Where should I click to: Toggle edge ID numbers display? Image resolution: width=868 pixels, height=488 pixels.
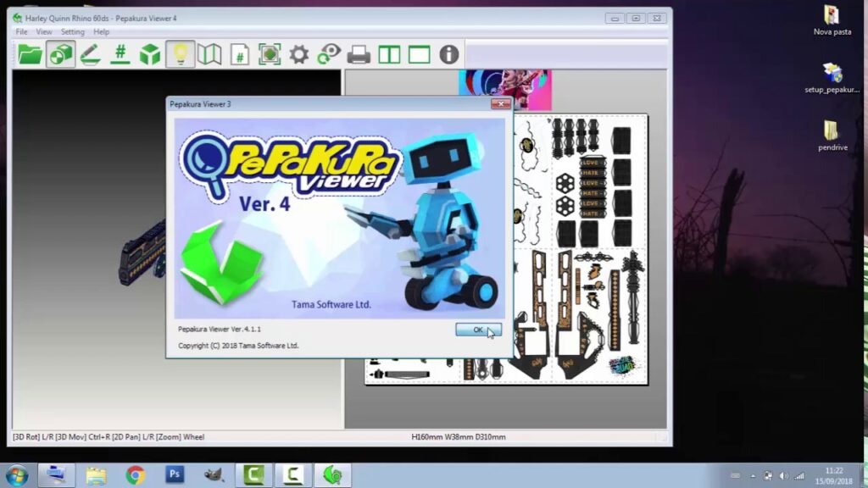coord(120,53)
